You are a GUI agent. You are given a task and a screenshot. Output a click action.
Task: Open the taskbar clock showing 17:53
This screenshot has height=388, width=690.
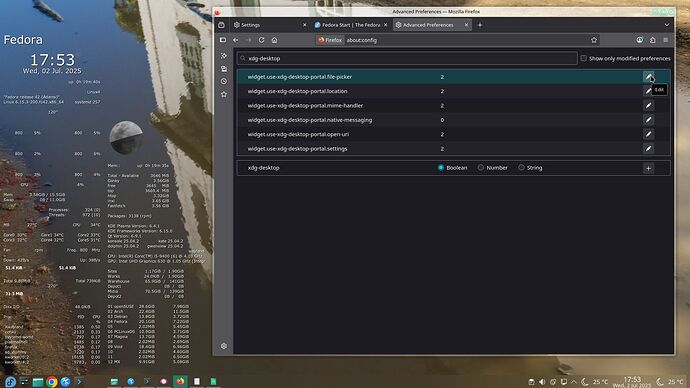[x=632, y=382]
